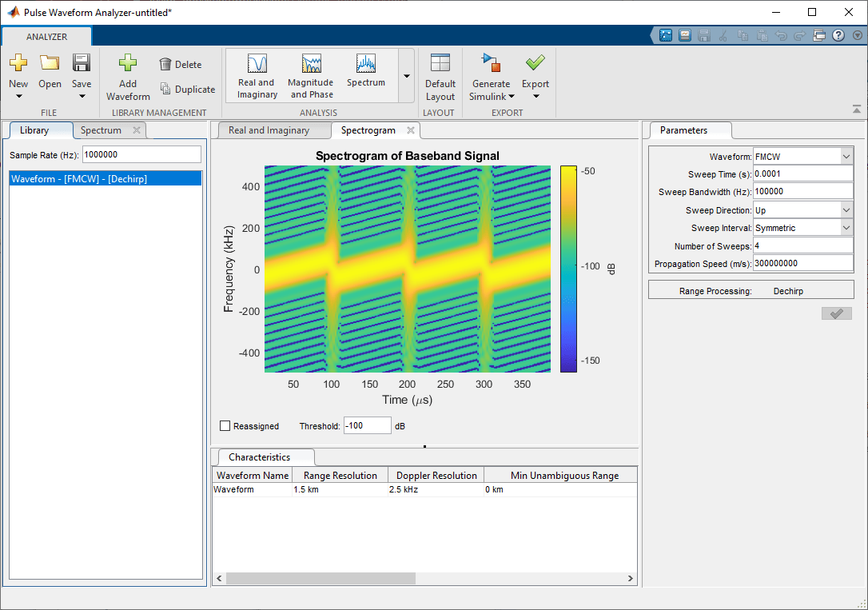Viewport: 868px width, 610px height.
Task: Switch to the Spectrum tab in the left panel
Action: pyautogui.click(x=101, y=130)
